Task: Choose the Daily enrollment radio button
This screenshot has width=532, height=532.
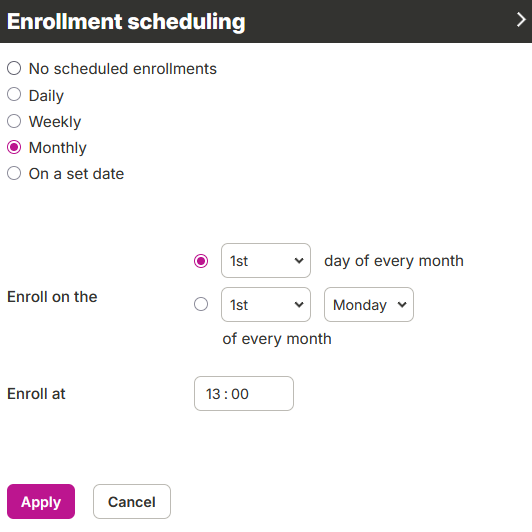Action: coord(14,95)
